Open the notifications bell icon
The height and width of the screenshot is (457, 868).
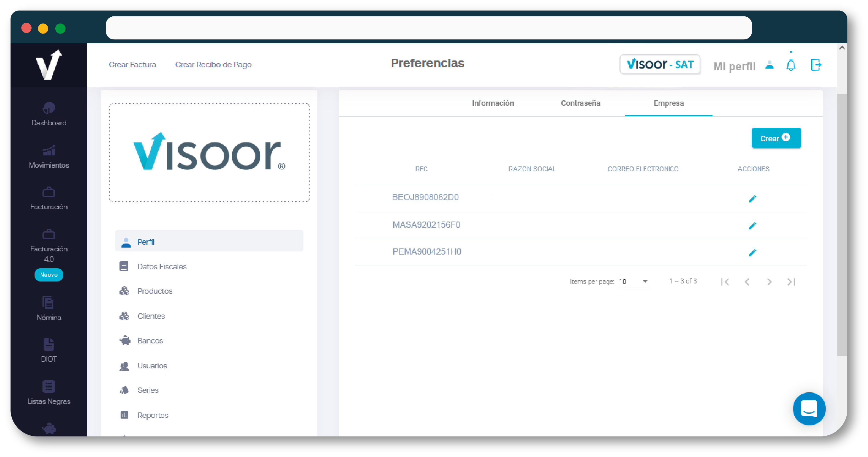791,65
